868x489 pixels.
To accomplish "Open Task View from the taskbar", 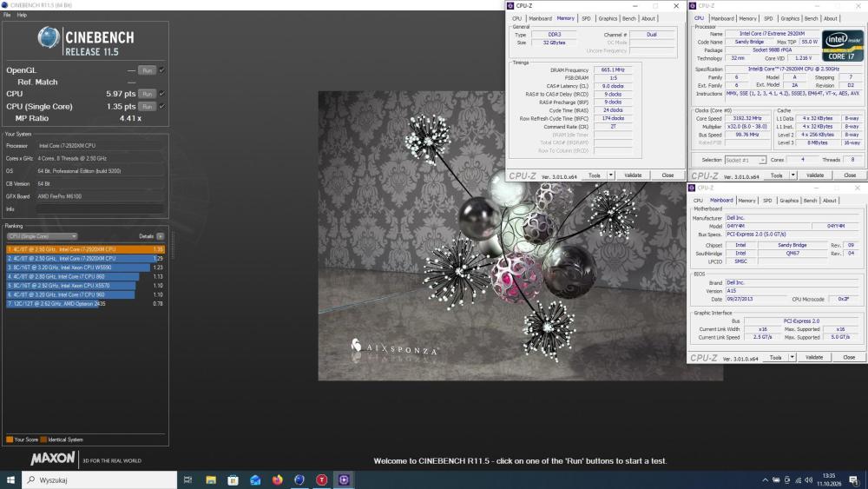I will 187,479.
